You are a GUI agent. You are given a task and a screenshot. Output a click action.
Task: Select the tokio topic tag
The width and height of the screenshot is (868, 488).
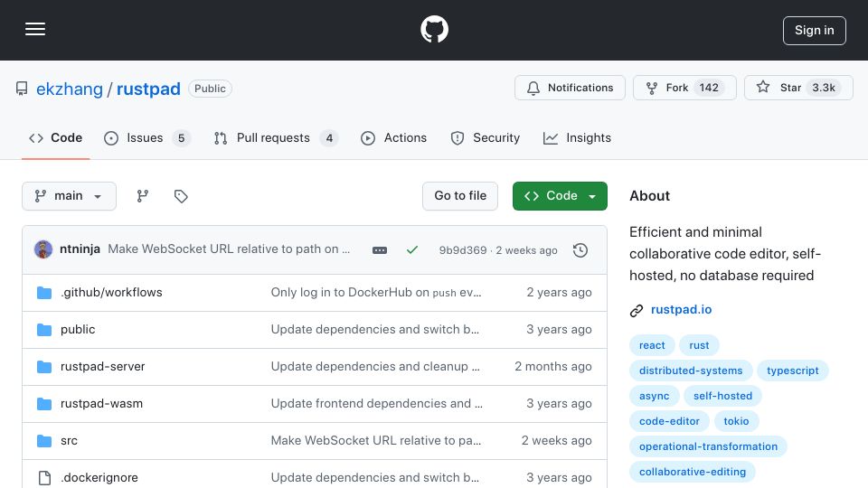click(736, 421)
